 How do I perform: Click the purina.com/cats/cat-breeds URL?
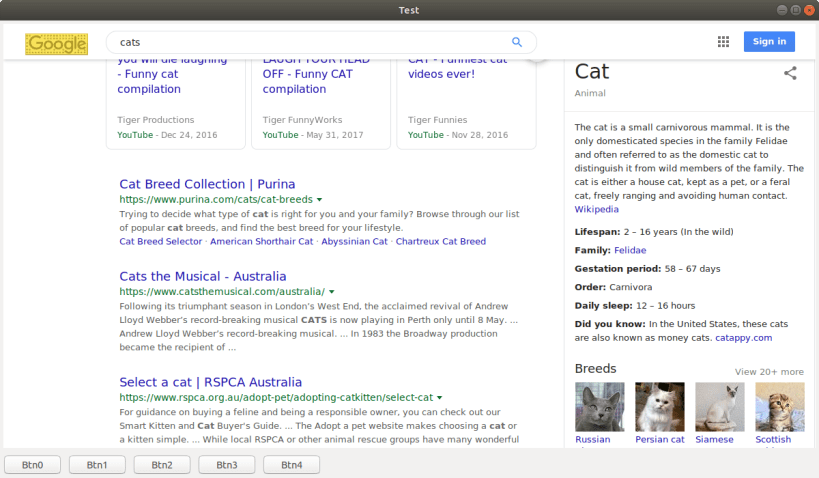point(216,200)
